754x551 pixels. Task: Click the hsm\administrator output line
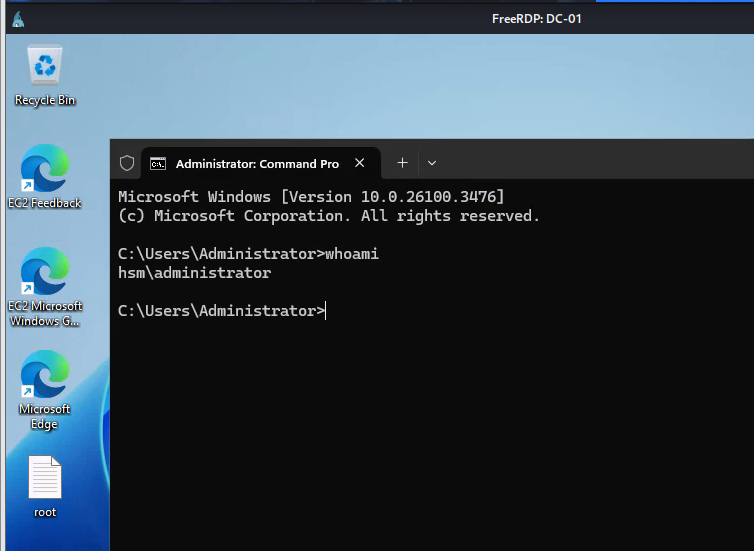194,273
